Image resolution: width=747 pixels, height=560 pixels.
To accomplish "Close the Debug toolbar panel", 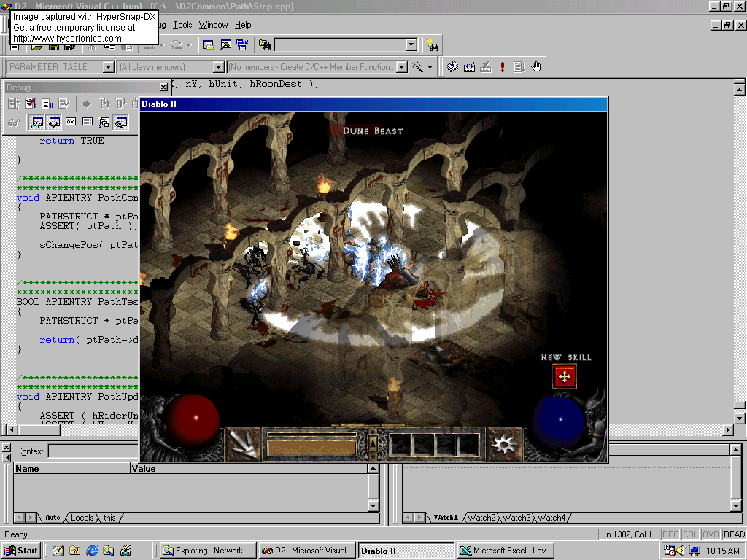I will [163, 87].
